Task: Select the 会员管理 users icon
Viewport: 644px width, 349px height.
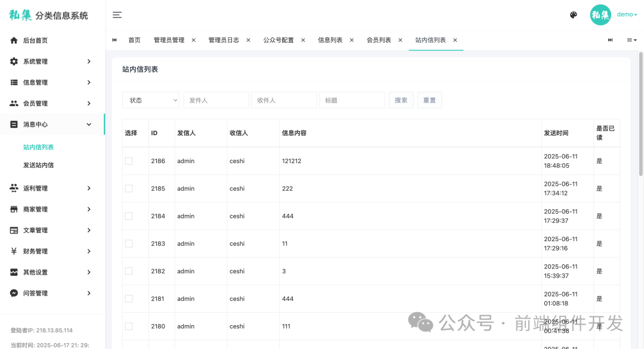Action: click(14, 103)
